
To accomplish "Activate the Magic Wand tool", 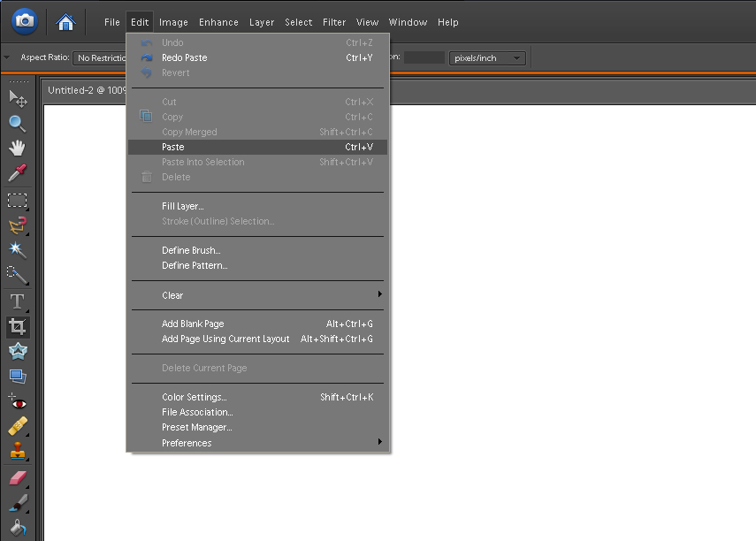I will 18,250.
